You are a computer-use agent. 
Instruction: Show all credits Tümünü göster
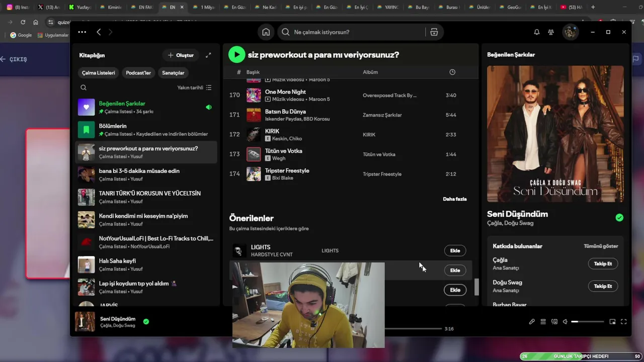(601, 246)
